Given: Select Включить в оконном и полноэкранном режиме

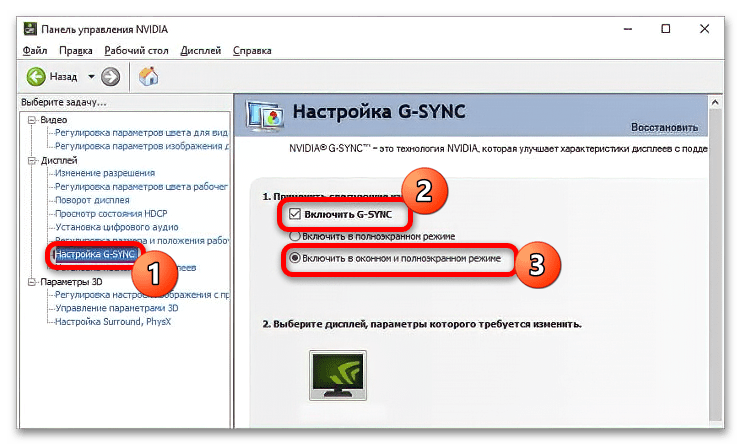Looking at the screenshot, I should point(295,258).
